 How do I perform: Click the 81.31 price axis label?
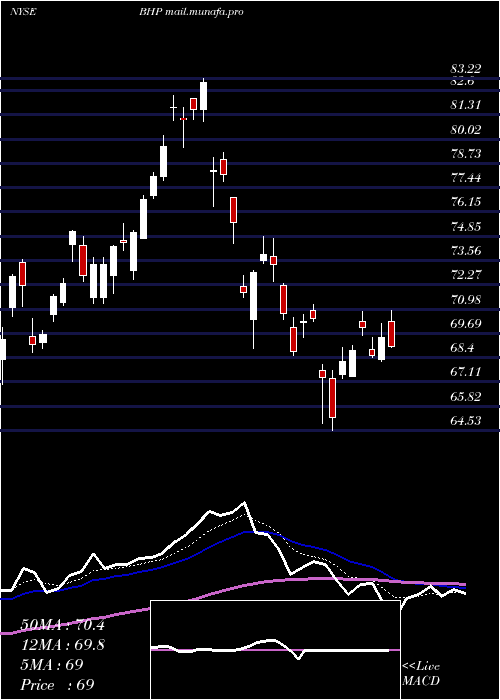466,105
